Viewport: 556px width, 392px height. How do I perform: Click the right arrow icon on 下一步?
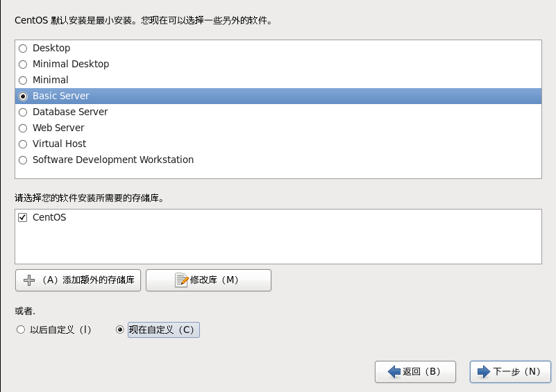click(x=484, y=372)
